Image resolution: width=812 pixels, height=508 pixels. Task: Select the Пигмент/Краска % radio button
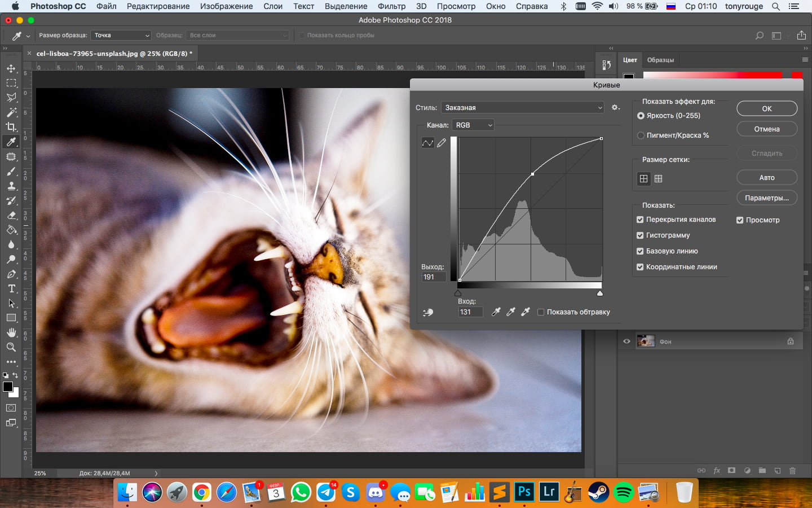(641, 135)
